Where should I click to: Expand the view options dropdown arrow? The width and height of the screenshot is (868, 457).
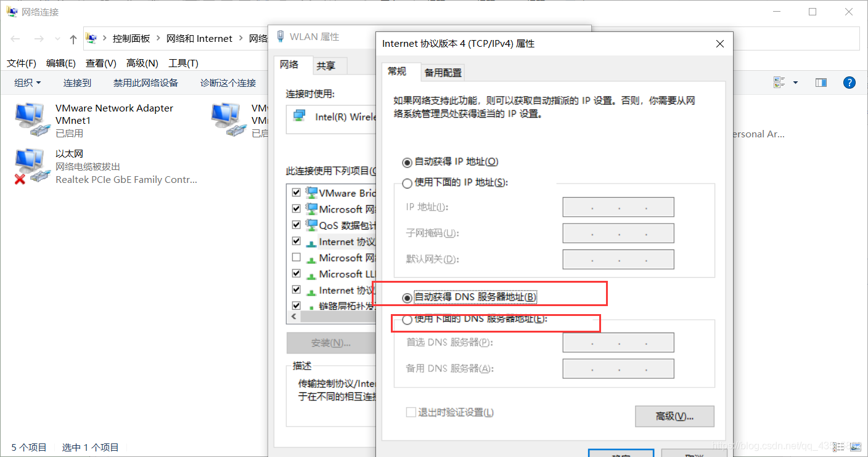(795, 83)
